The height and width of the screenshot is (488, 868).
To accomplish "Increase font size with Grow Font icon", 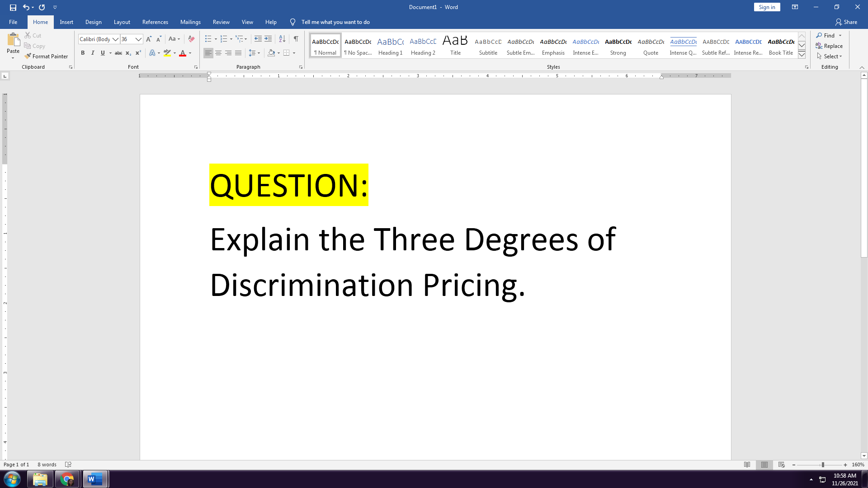I will [149, 39].
